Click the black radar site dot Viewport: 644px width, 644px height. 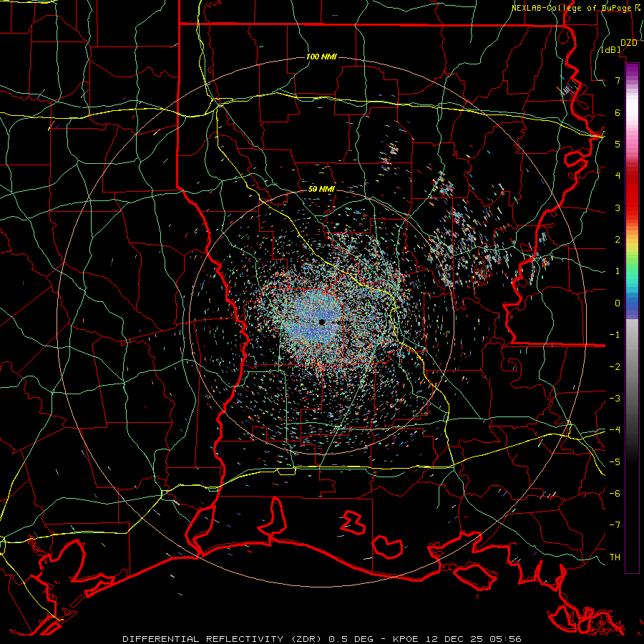point(322,322)
